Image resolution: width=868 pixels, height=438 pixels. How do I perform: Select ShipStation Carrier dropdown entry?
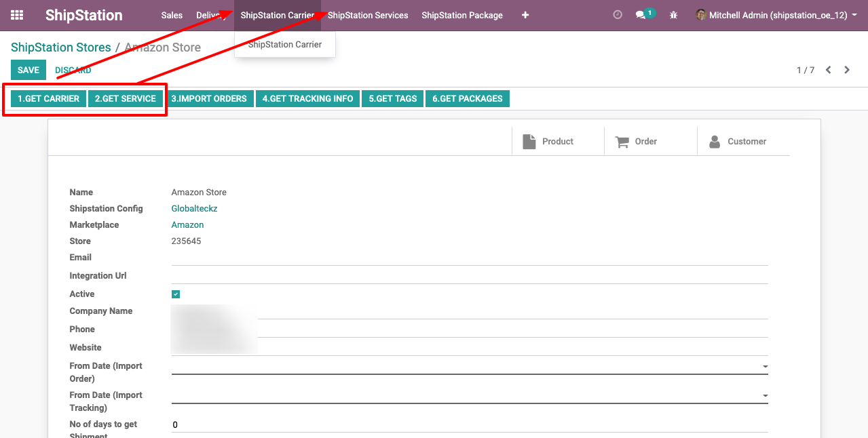pyautogui.click(x=285, y=45)
